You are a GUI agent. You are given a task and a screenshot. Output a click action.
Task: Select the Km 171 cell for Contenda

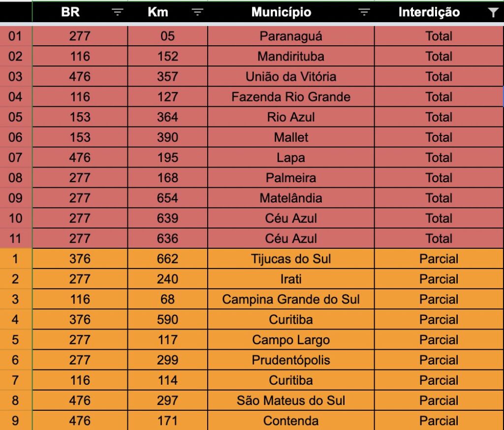(167, 420)
